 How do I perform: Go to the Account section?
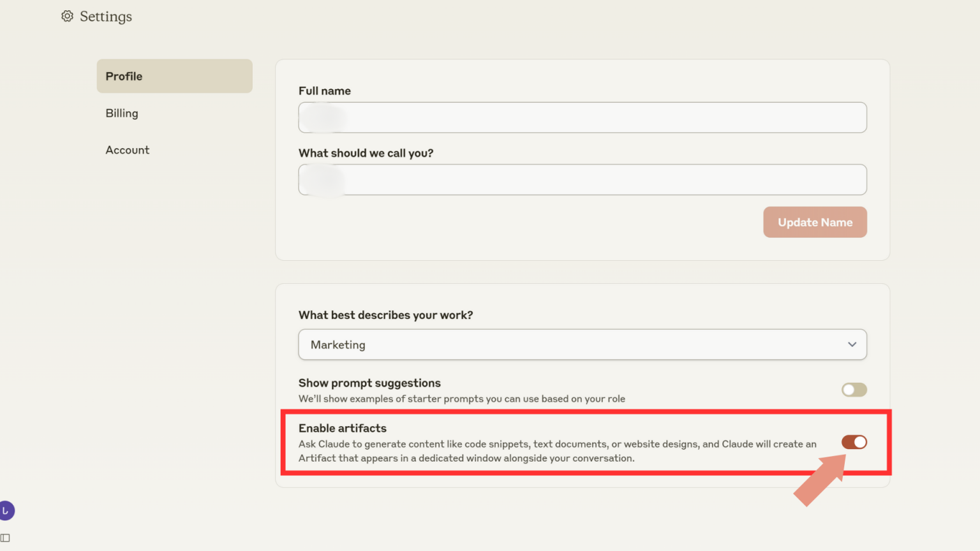click(x=128, y=150)
